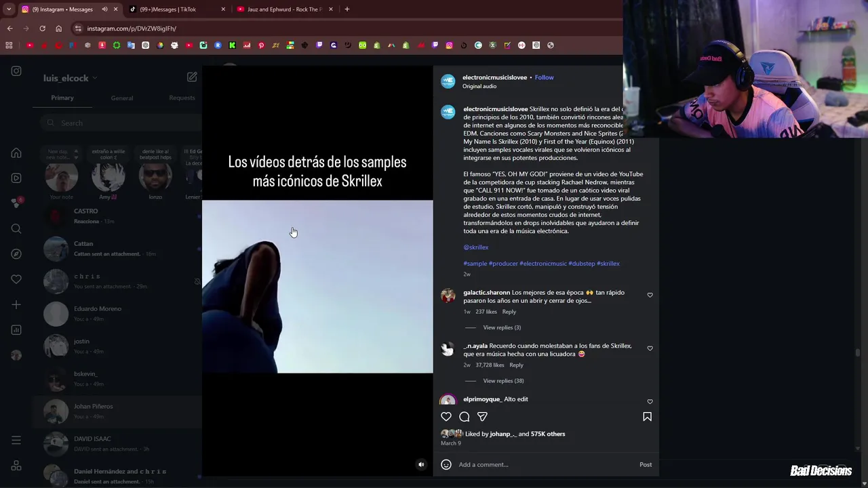Viewport: 868px width, 488px height.
Task: Like the post with the heart icon
Action: coord(446,417)
